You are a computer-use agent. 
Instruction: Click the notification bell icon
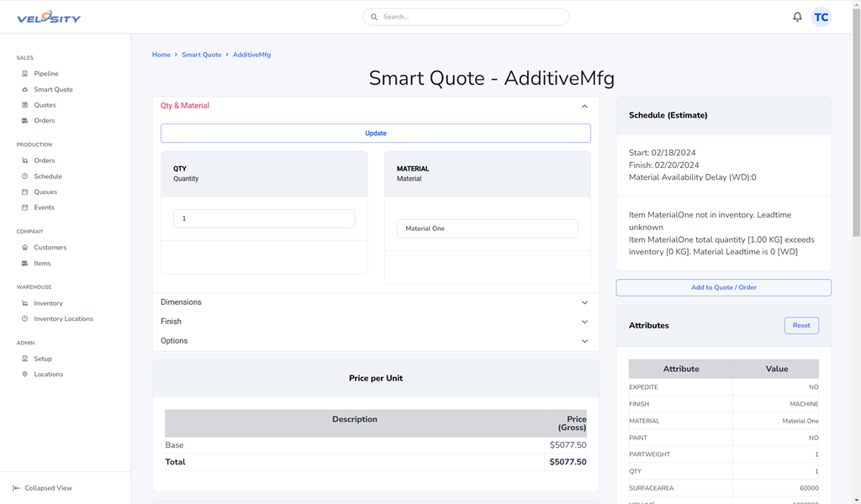point(797,17)
